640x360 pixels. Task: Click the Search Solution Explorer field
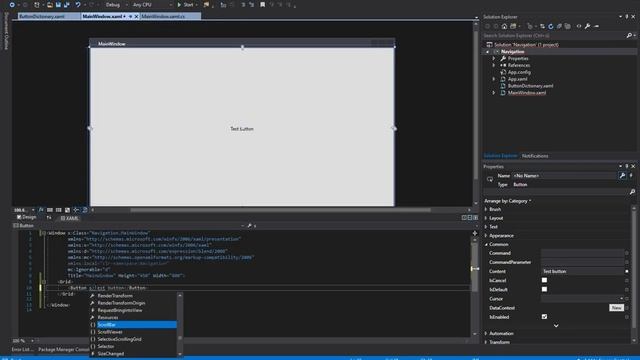(x=553, y=36)
